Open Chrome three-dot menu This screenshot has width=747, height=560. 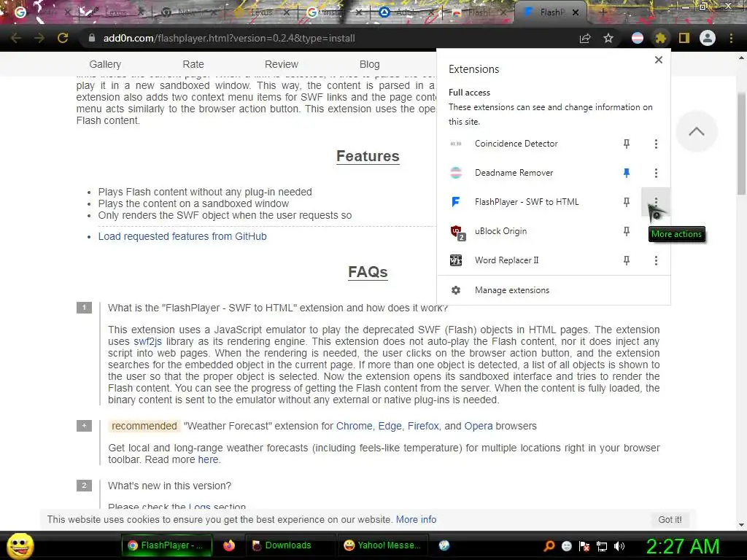[731, 38]
